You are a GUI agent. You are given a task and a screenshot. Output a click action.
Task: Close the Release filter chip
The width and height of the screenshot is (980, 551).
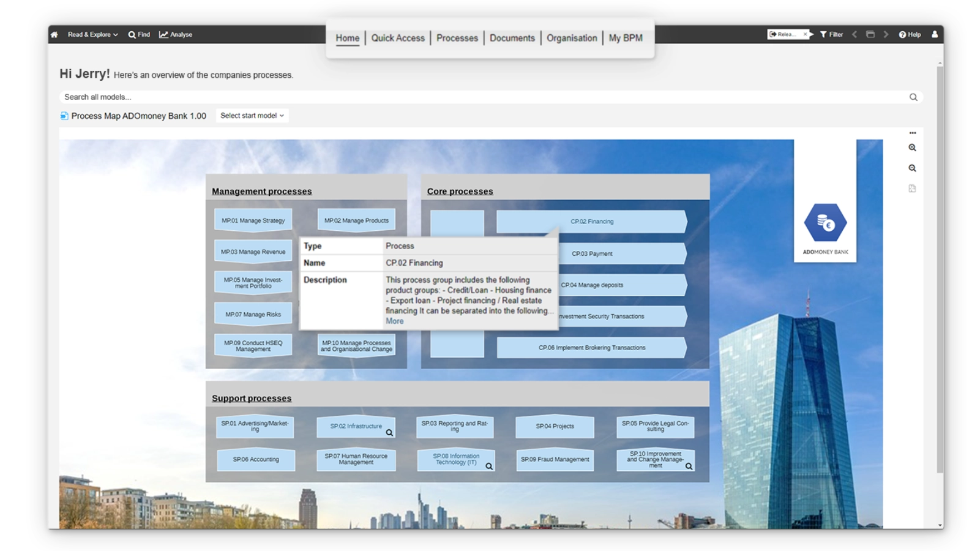pos(806,34)
